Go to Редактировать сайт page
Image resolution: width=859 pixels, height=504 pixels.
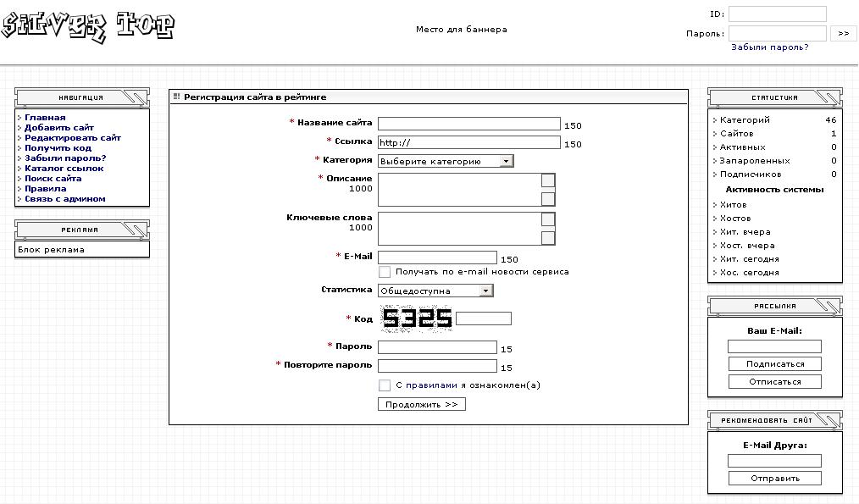coord(72,137)
